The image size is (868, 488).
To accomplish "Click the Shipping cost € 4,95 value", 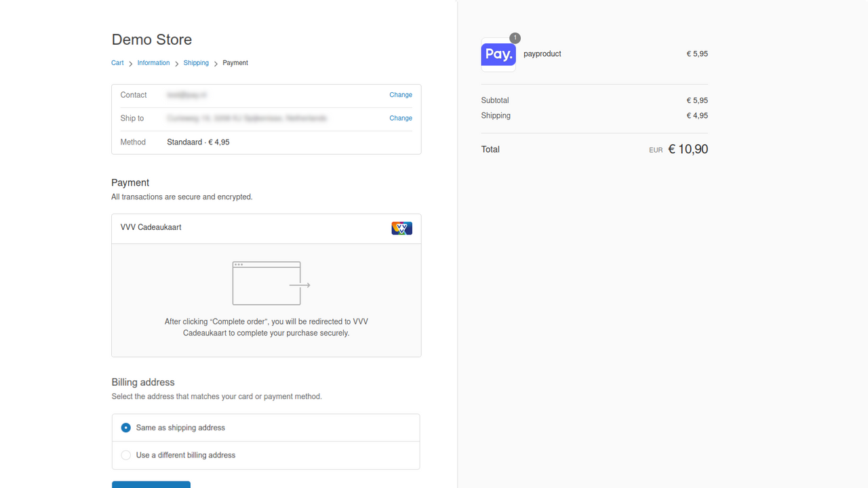I will click(x=697, y=116).
